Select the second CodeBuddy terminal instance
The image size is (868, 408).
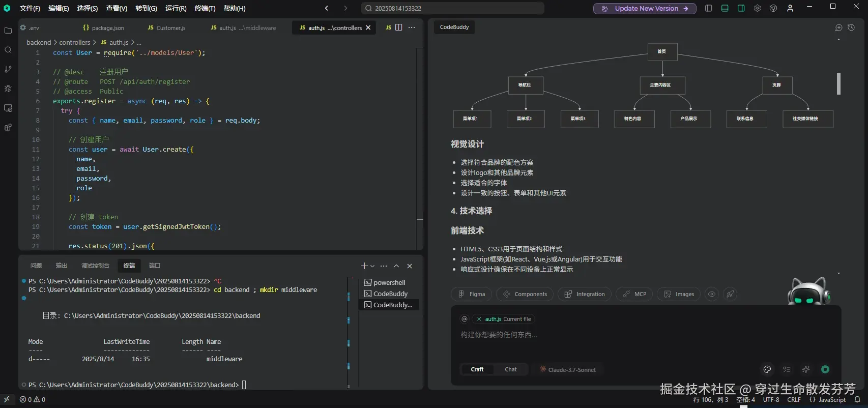[x=389, y=305]
